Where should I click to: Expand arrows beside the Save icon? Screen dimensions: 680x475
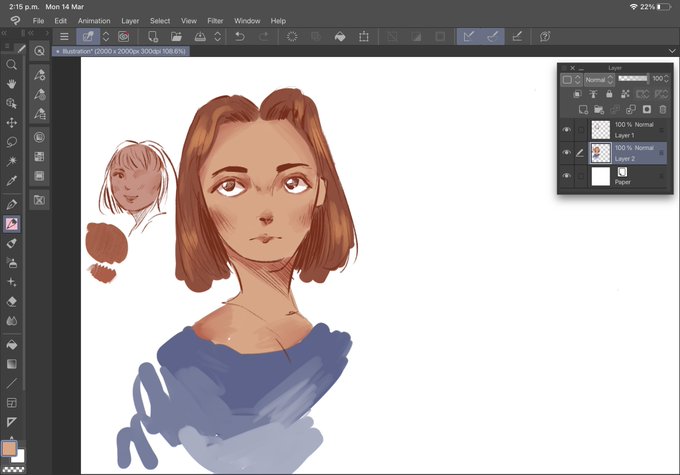tap(218, 37)
